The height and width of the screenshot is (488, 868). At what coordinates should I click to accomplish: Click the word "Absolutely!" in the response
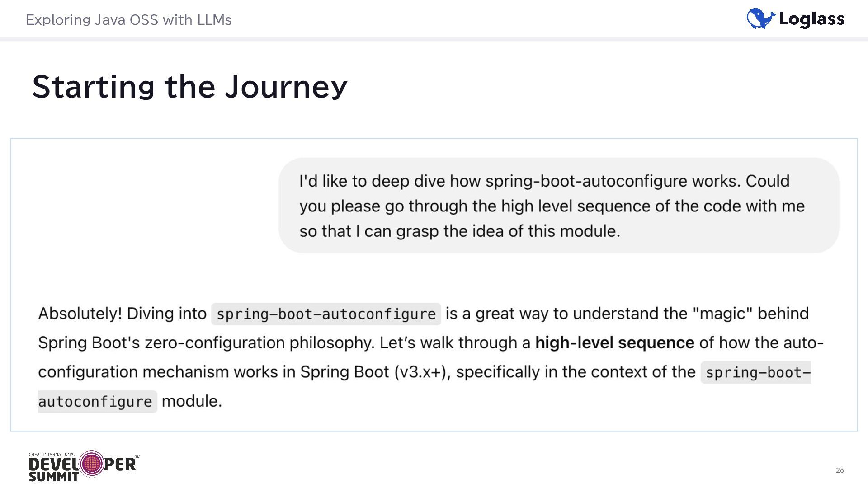click(80, 314)
